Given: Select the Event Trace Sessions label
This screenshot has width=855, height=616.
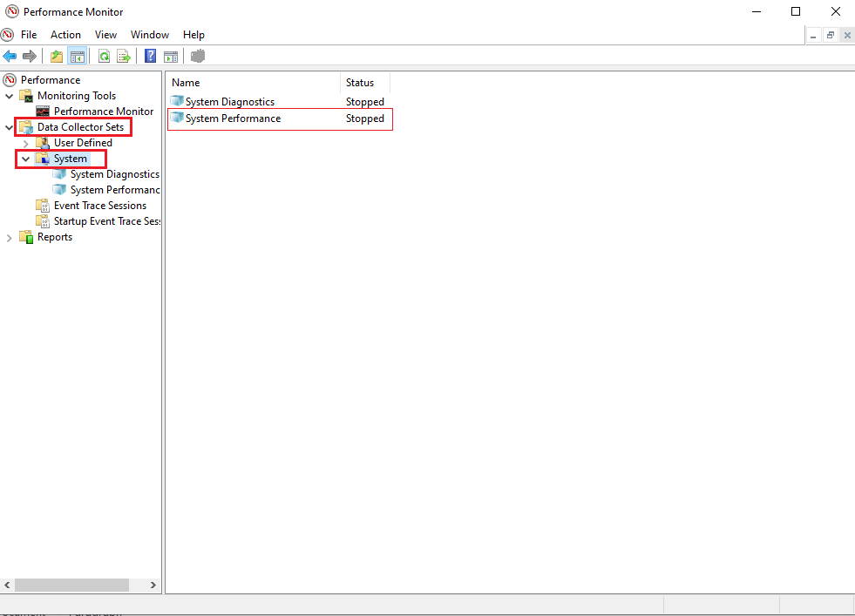Looking at the screenshot, I should 100,206.
